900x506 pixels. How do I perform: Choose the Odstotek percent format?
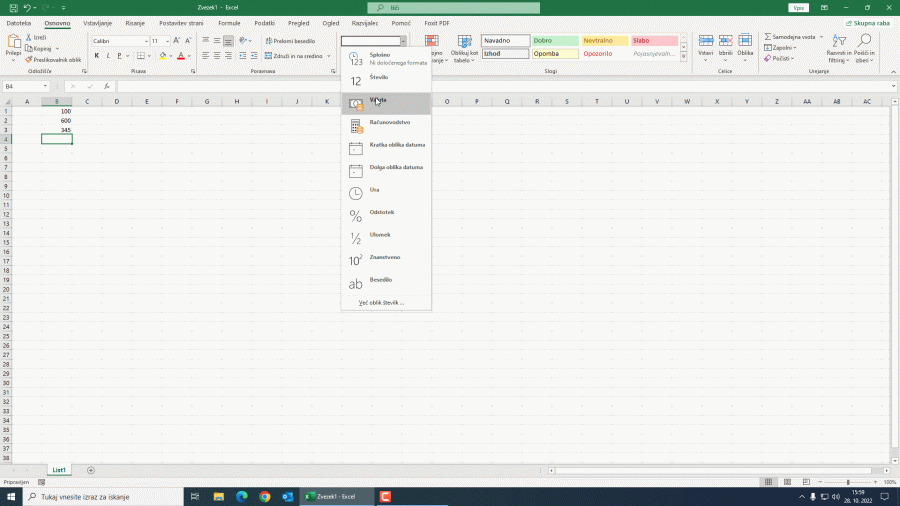point(386,215)
